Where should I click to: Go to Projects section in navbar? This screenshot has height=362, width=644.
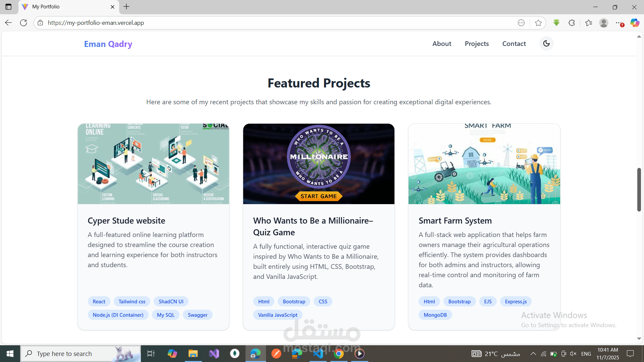477,44
